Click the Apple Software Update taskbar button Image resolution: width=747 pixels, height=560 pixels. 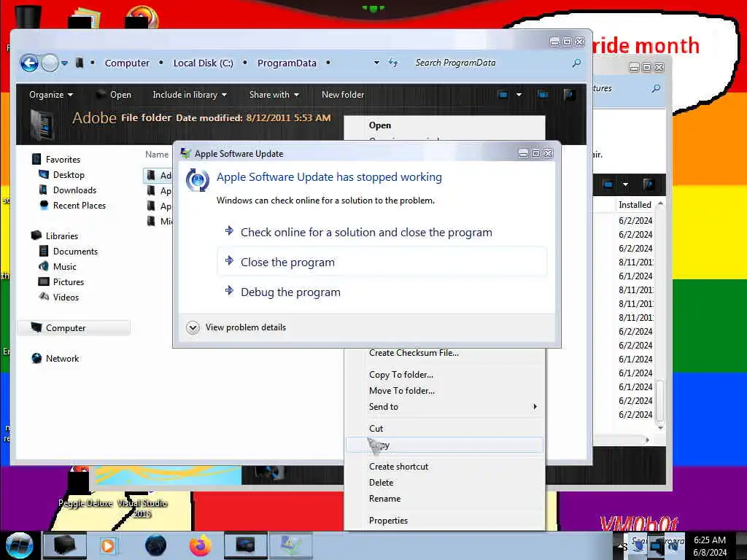pos(291,545)
